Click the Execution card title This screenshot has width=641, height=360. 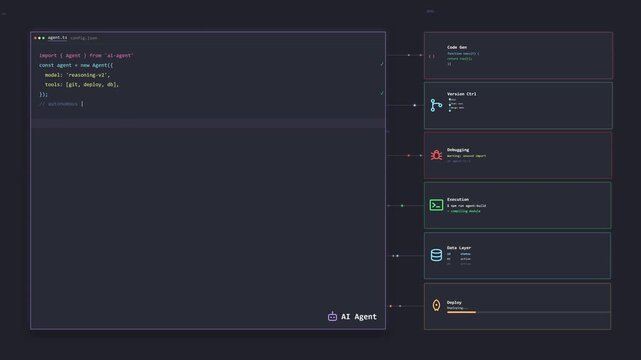458,199
